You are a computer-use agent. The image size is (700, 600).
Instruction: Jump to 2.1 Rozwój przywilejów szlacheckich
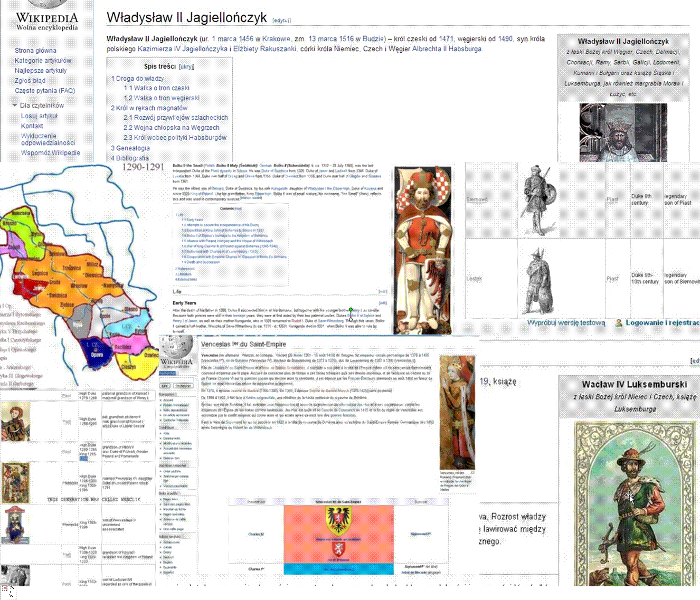[x=176, y=118]
